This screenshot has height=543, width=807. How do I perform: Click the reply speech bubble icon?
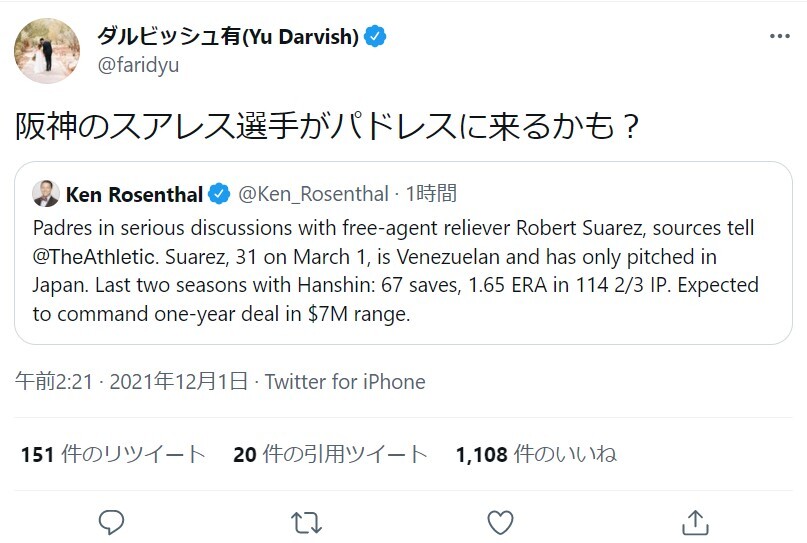point(112,521)
